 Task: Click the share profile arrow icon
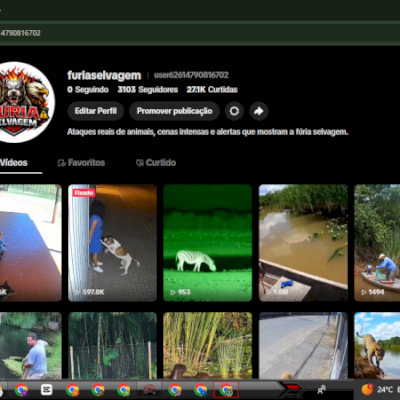click(259, 111)
